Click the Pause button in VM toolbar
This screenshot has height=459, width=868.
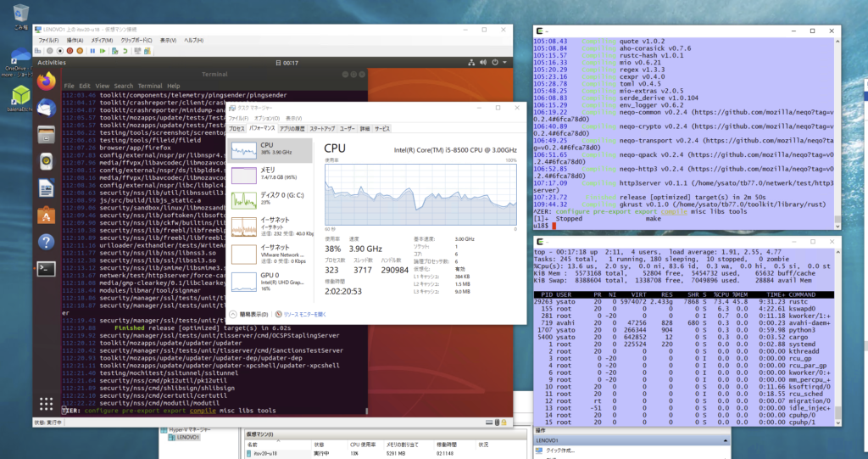[x=93, y=50]
